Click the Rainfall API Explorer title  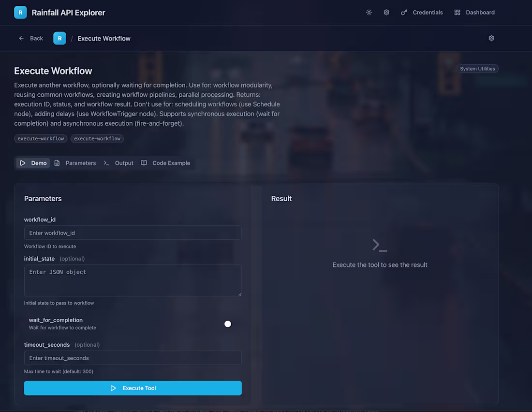[68, 13]
